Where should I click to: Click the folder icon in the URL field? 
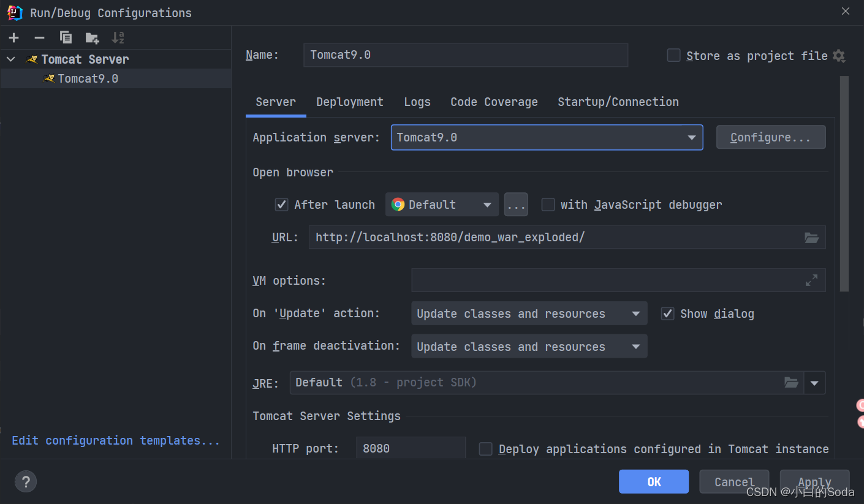click(x=812, y=238)
